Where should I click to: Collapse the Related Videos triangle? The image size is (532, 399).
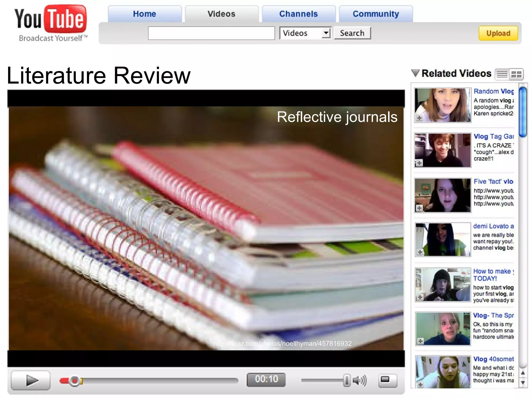click(x=416, y=73)
